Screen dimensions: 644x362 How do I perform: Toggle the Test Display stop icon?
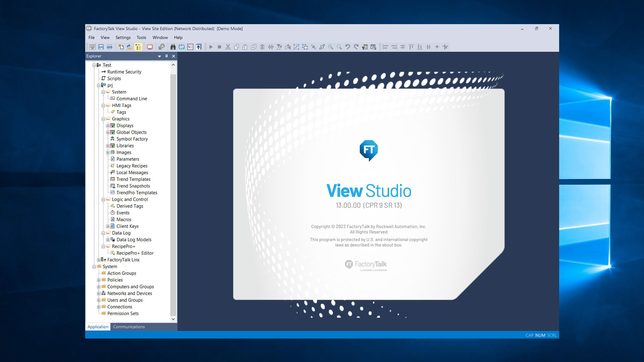tap(220, 47)
